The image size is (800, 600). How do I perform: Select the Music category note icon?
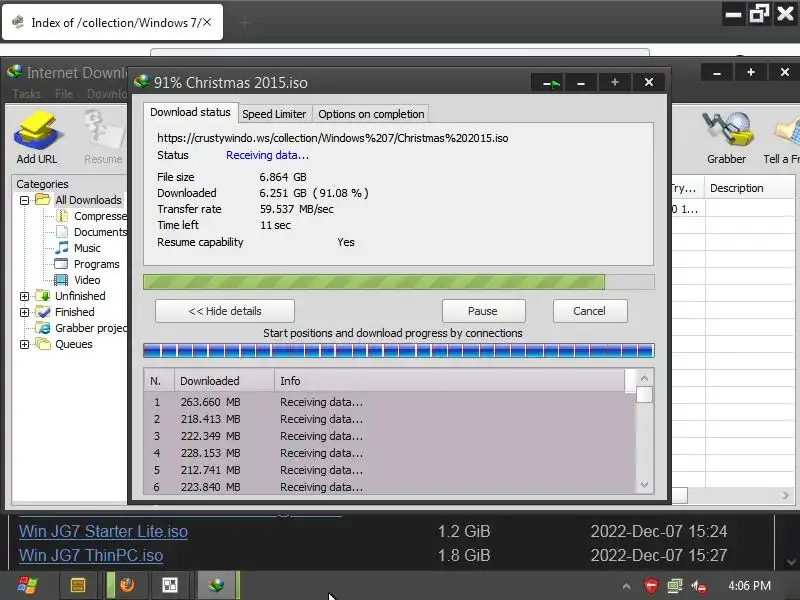point(62,248)
